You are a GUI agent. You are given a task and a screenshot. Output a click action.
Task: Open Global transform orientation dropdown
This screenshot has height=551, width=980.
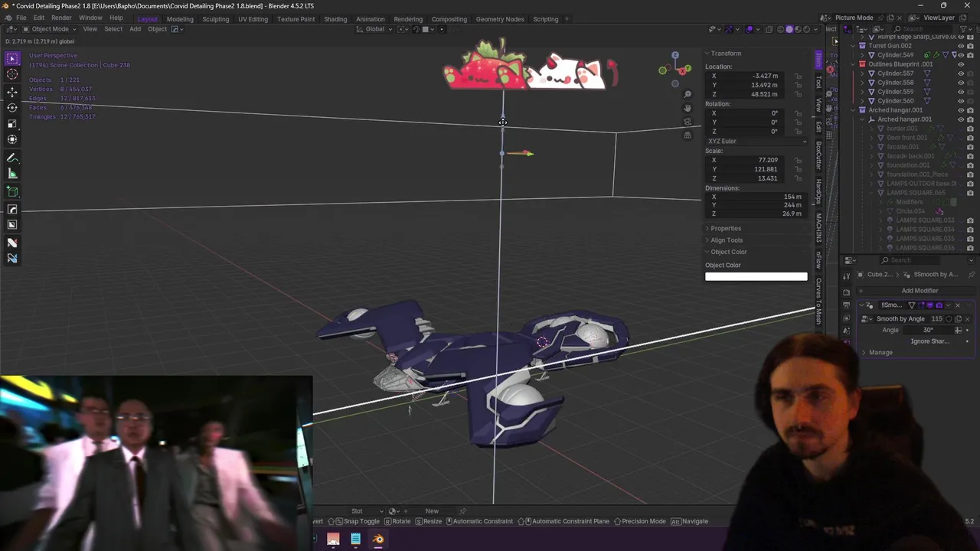[374, 29]
